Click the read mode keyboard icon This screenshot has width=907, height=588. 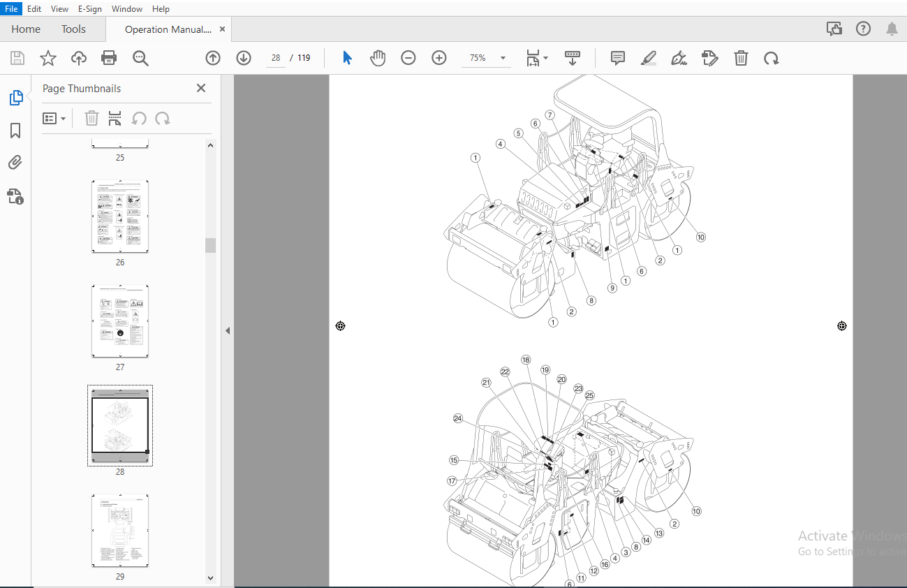click(x=573, y=58)
